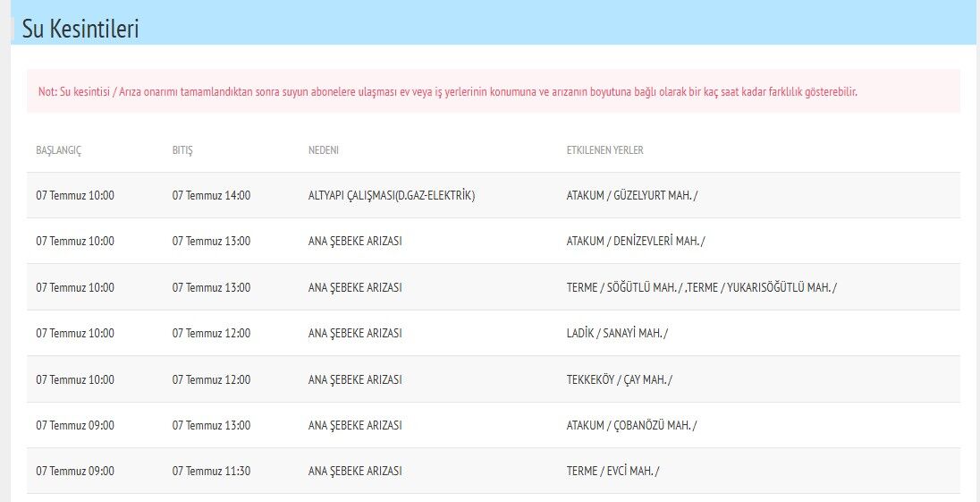The image size is (980, 502).
Task: Click the Su Kesintileri page heading
Action: point(80,30)
